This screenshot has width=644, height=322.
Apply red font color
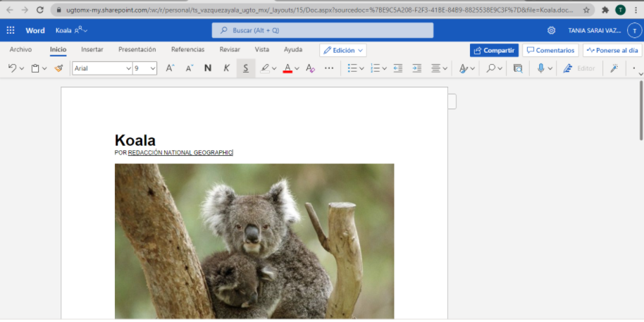coord(287,68)
